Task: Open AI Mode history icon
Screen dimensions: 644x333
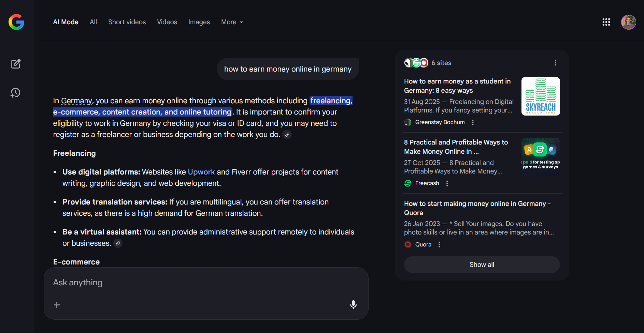Action: click(x=16, y=93)
